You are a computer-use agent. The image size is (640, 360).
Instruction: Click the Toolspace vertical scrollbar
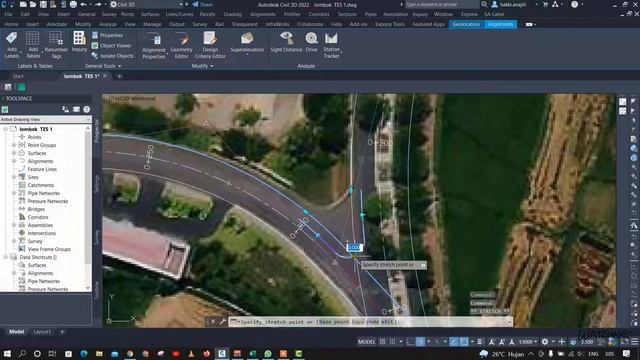(88, 208)
